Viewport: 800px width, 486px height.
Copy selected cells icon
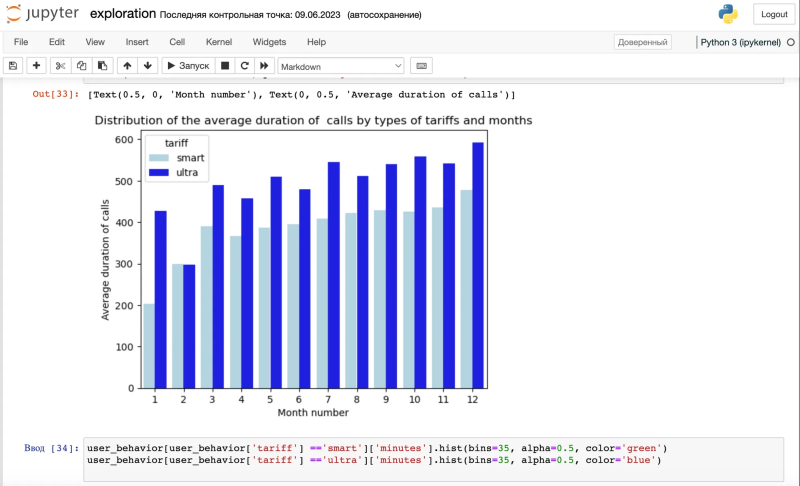click(81, 66)
